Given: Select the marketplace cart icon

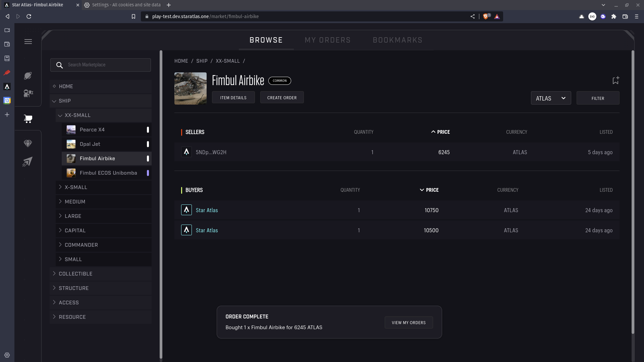Looking at the screenshot, I should pos(28,119).
